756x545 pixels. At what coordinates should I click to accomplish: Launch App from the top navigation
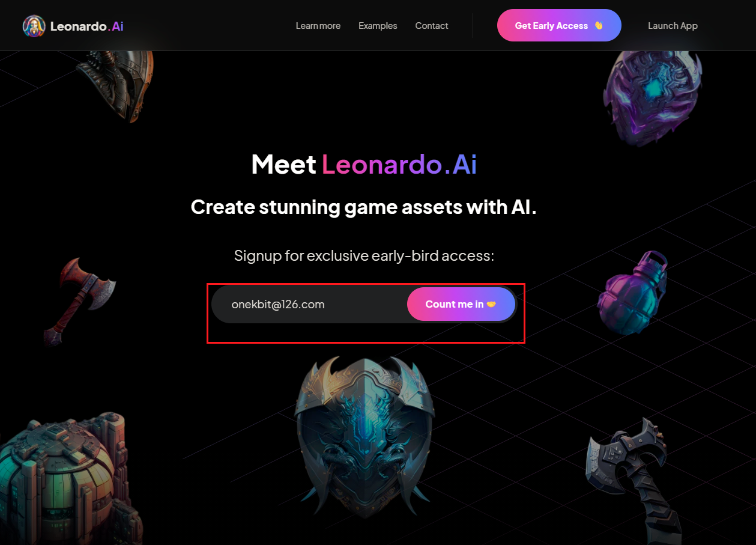coord(673,26)
